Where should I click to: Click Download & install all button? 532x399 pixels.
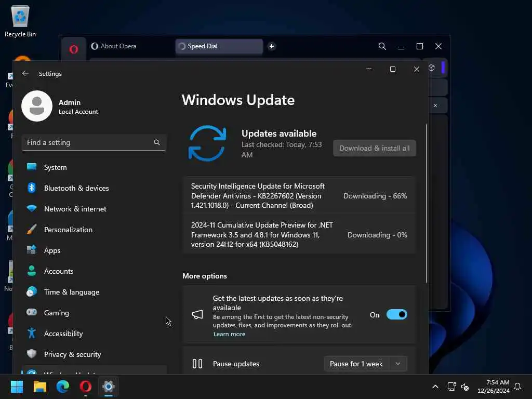click(x=375, y=148)
